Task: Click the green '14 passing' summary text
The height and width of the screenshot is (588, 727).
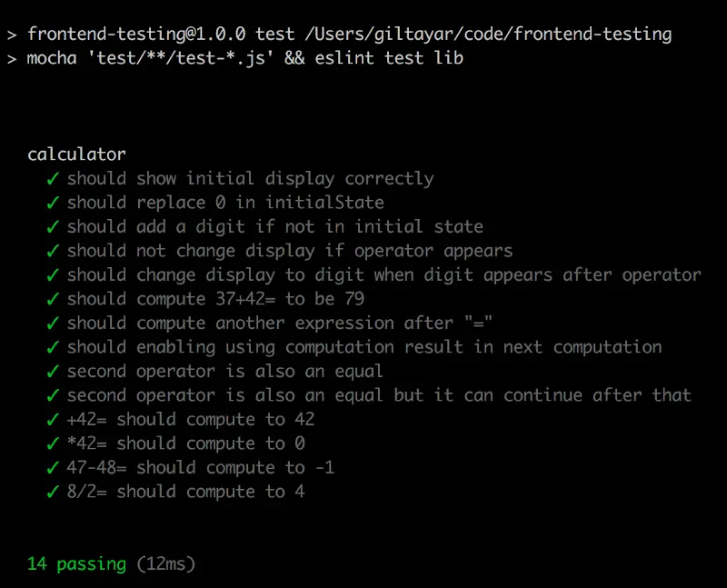Action: pos(76,564)
